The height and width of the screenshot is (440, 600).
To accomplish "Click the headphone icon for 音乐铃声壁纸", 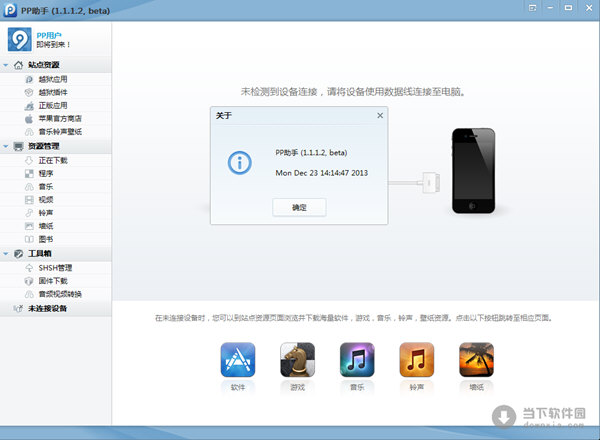I will click(x=29, y=132).
